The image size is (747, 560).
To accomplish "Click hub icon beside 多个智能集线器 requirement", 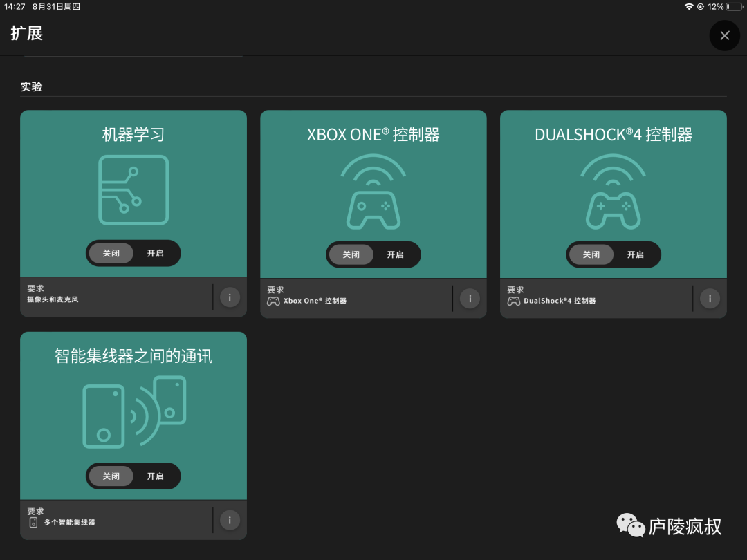I will click(33, 523).
